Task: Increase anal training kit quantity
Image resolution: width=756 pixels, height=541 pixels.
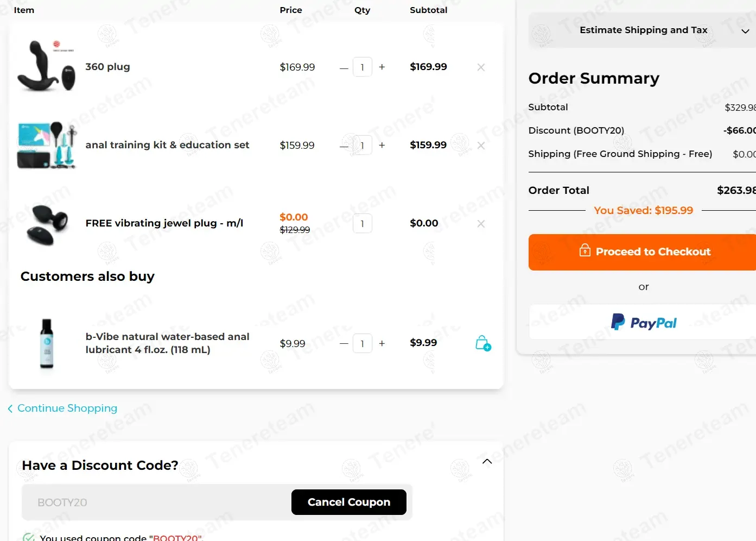Action: pos(382,146)
